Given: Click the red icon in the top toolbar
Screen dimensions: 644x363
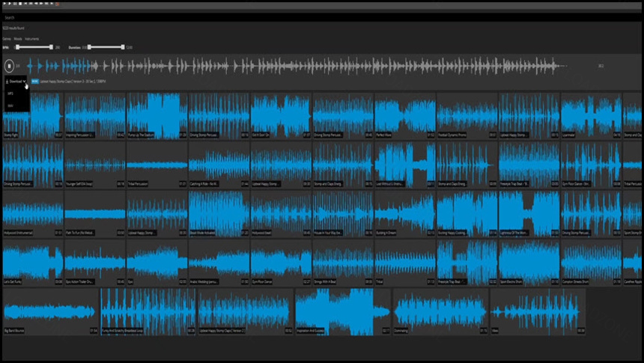Looking at the screenshot, I should click(57, 3).
